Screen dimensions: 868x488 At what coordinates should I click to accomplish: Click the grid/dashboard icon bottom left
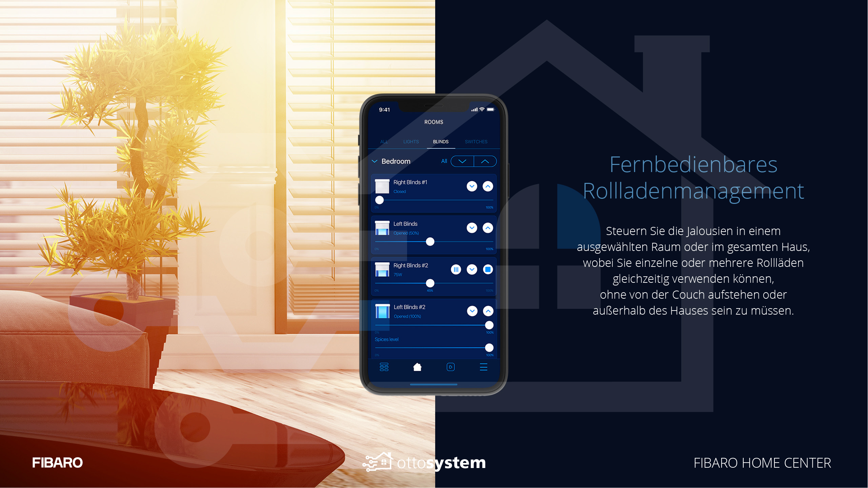[x=383, y=368]
